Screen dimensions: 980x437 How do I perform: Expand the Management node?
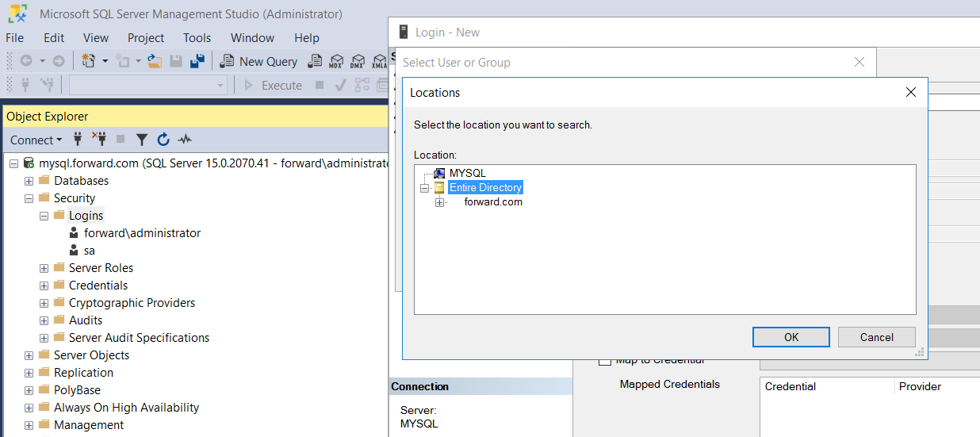pos(29,425)
